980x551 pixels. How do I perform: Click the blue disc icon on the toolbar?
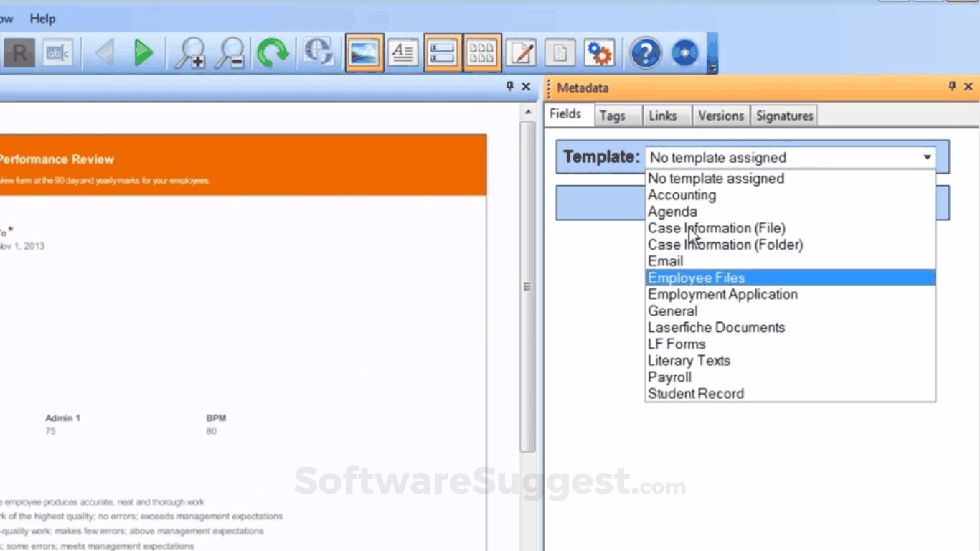684,52
